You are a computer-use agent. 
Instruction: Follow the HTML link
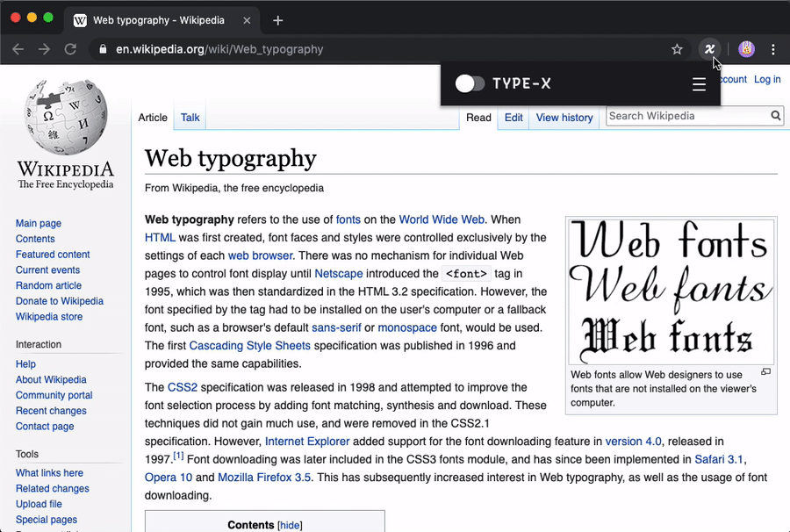(x=160, y=238)
